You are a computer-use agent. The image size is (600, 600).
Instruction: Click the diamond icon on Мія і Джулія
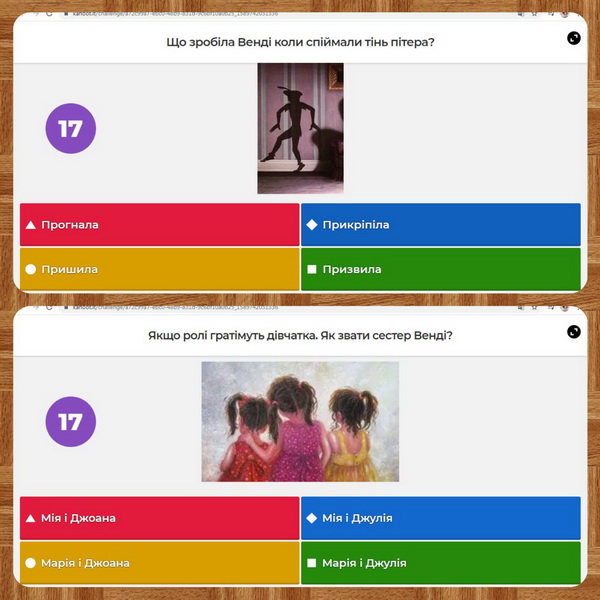312,518
